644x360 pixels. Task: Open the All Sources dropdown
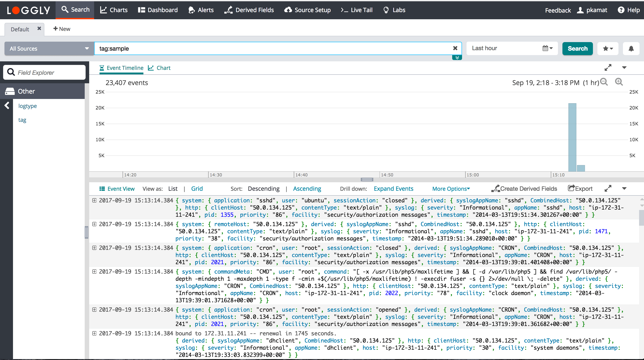point(49,48)
